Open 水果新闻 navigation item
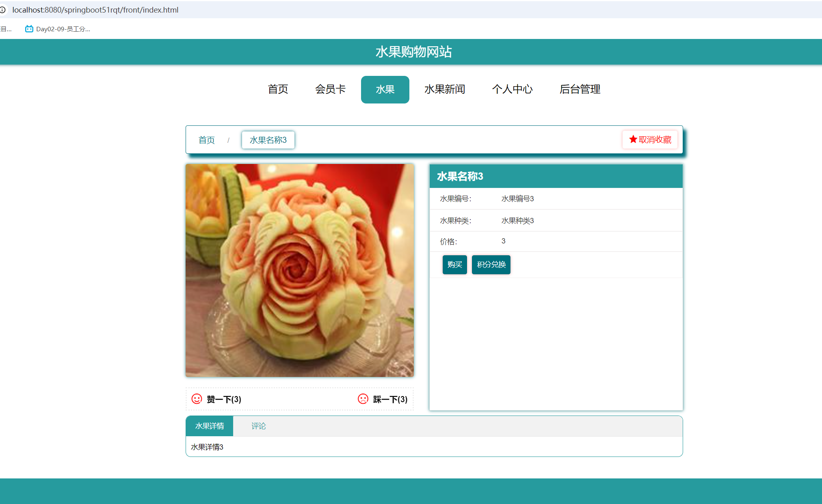Screen dimensions: 822x504 [x=445, y=89]
